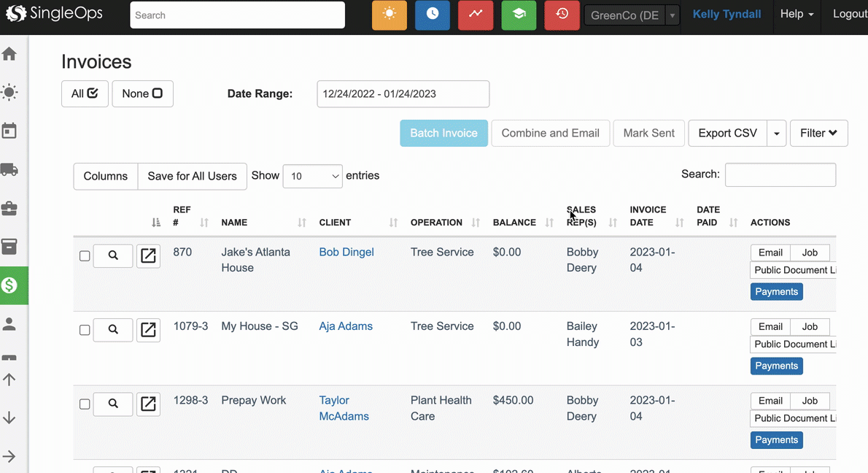
Task: Expand the Export CSV caret menu
Action: [776, 134]
